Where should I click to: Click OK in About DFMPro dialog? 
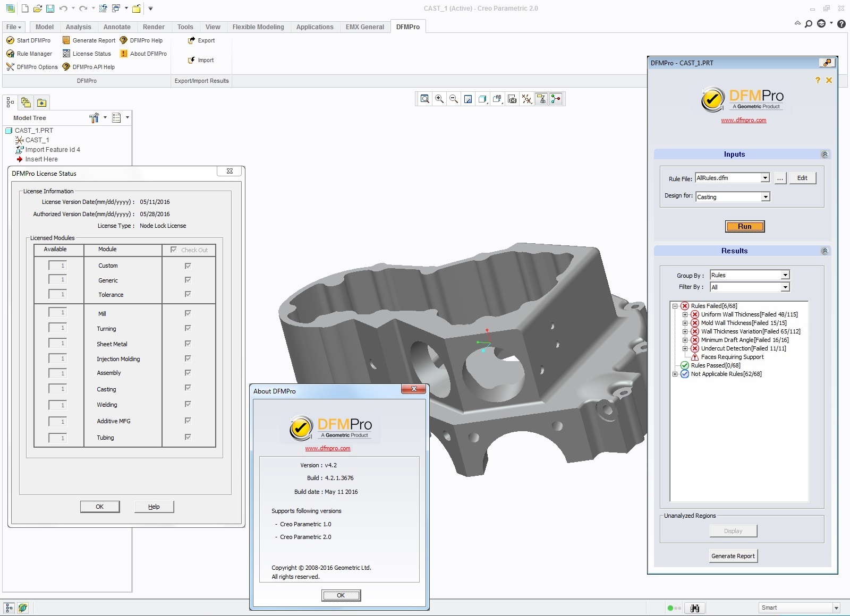pos(341,595)
